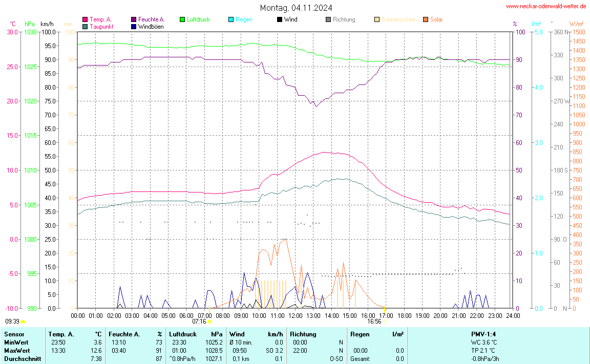Image resolution: width=590 pixels, height=364 pixels.
Task: Click the chart title Montag, 04.11.2024
Action: click(x=296, y=8)
